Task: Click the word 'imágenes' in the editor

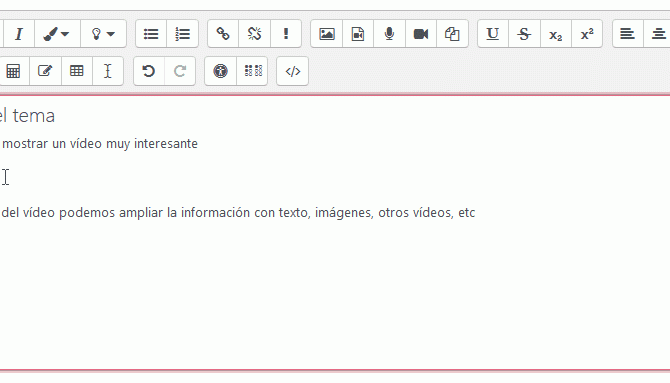Action: pyautogui.click(x=344, y=213)
